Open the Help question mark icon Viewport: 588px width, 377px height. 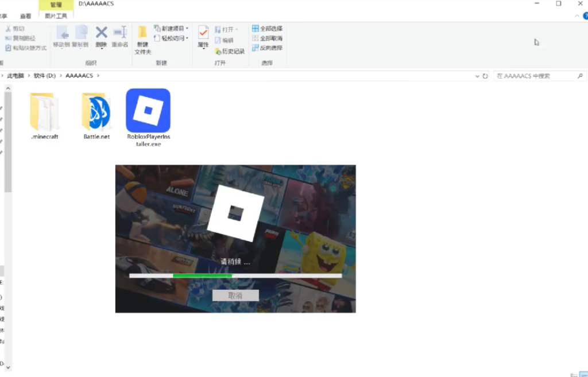[x=585, y=16]
